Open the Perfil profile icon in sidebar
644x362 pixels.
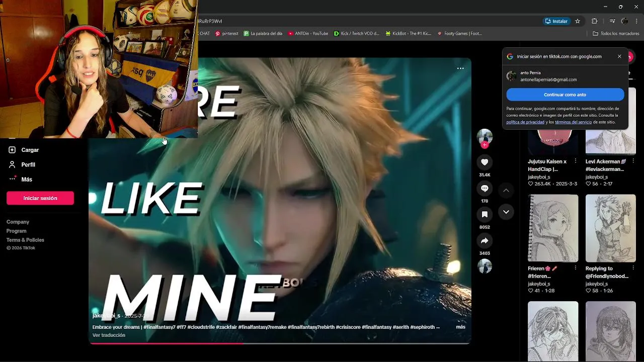[12, 164]
